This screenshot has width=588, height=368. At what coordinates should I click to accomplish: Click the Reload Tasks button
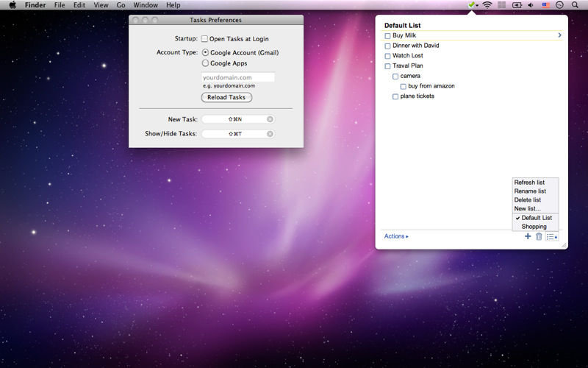(x=226, y=97)
